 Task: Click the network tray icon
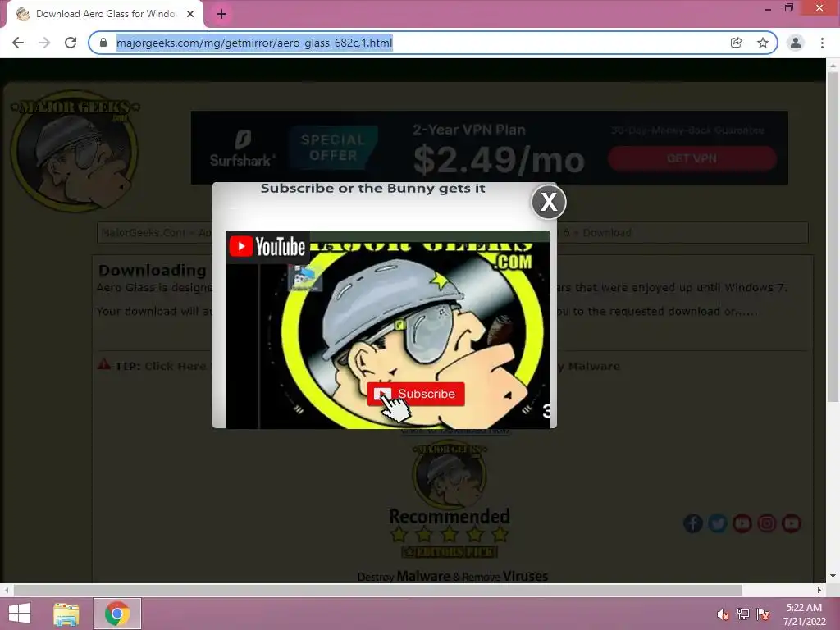click(743, 614)
